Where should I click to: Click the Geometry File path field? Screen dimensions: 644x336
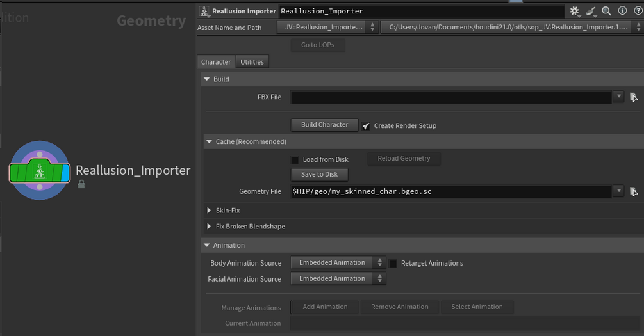pyautogui.click(x=451, y=191)
